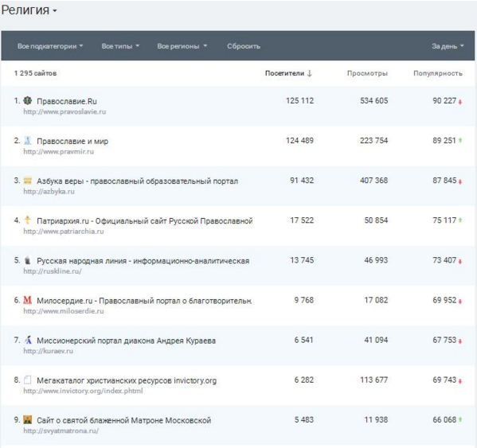Click the Посетители sort arrow icon

[310, 73]
